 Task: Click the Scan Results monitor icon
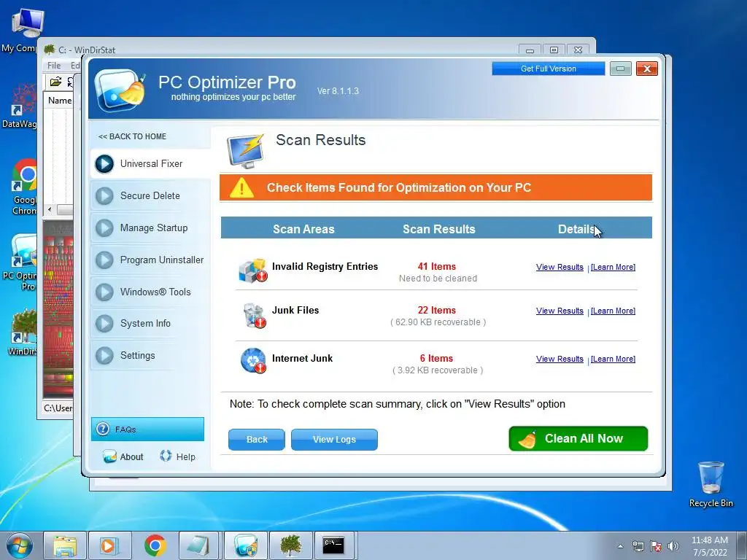245,151
